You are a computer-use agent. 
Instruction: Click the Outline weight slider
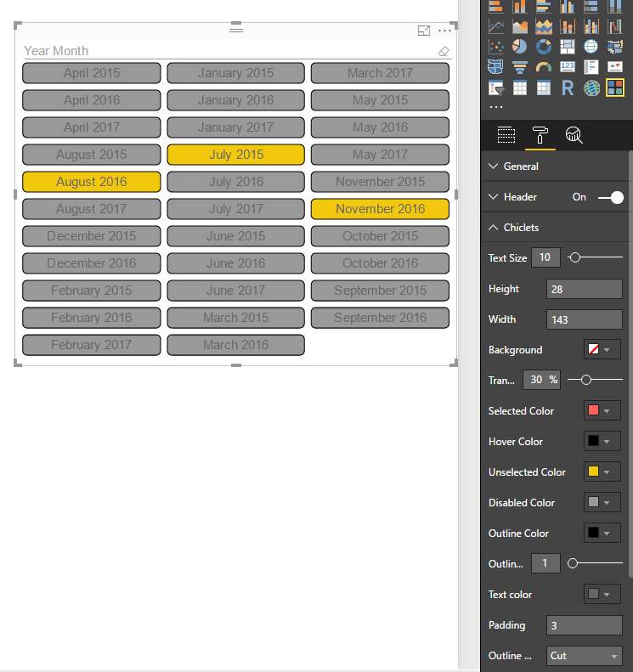(595, 563)
